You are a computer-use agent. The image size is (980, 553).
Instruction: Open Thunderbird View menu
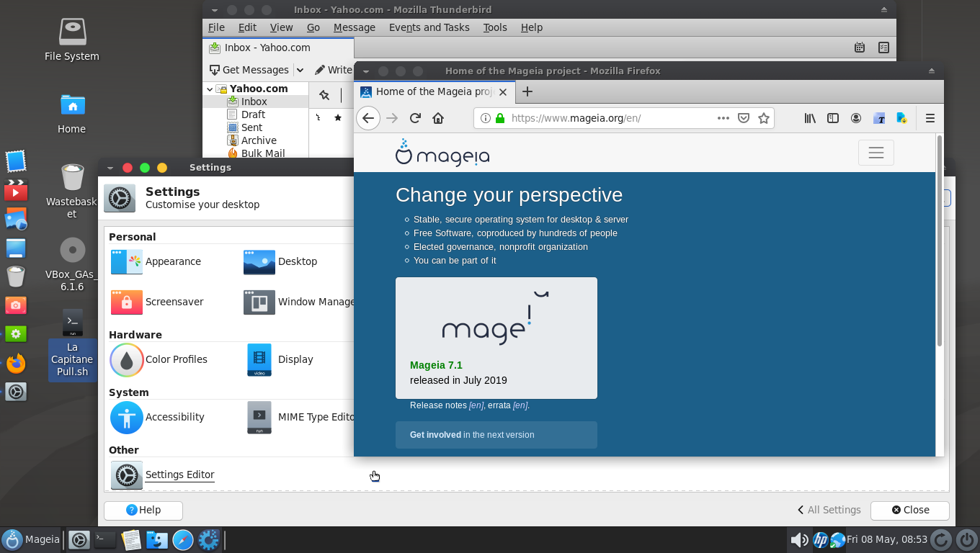click(x=281, y=27)
